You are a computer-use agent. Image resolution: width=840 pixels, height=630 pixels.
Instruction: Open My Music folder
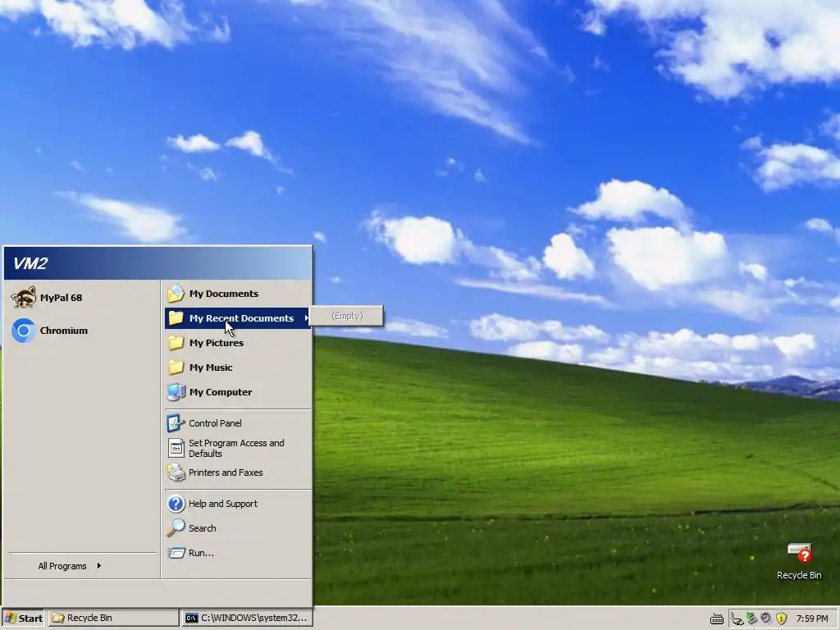(237, 367)
